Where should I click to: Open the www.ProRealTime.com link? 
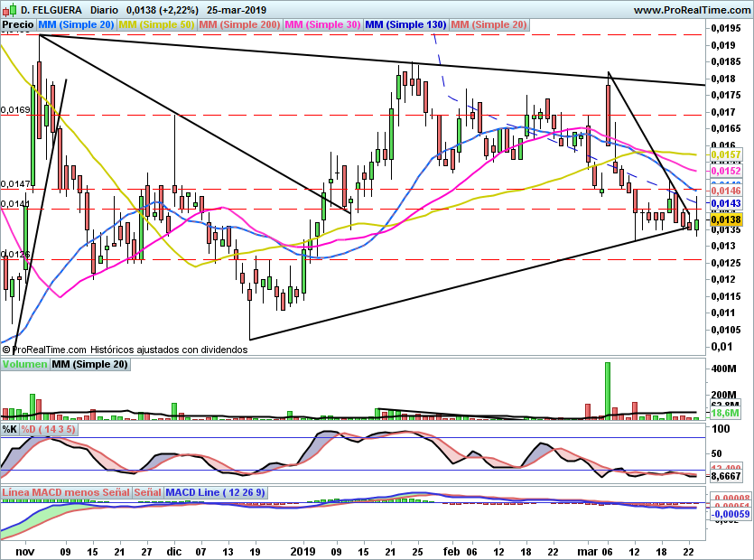692,10
